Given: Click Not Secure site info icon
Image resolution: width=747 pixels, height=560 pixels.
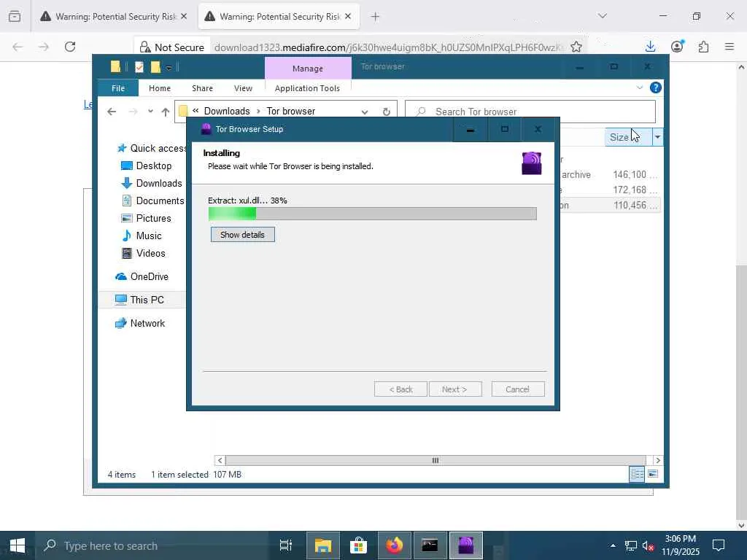Looking at the screenshot, I should coord(172,47).
